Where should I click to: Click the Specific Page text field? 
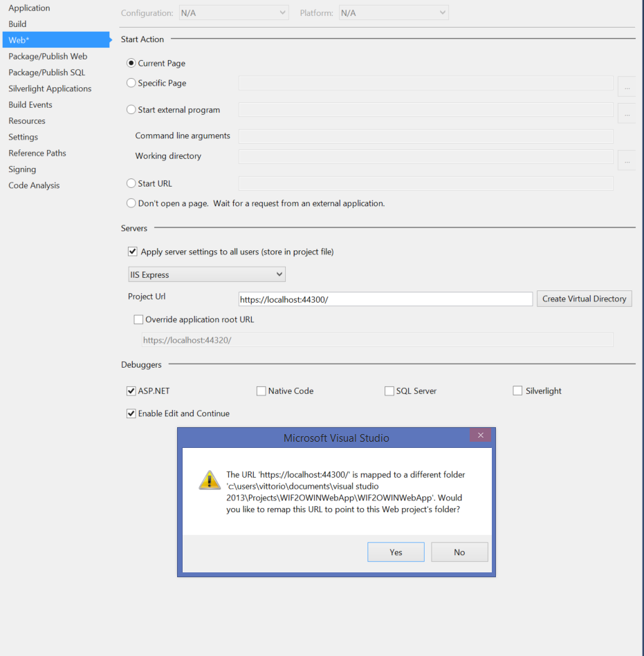426,83
